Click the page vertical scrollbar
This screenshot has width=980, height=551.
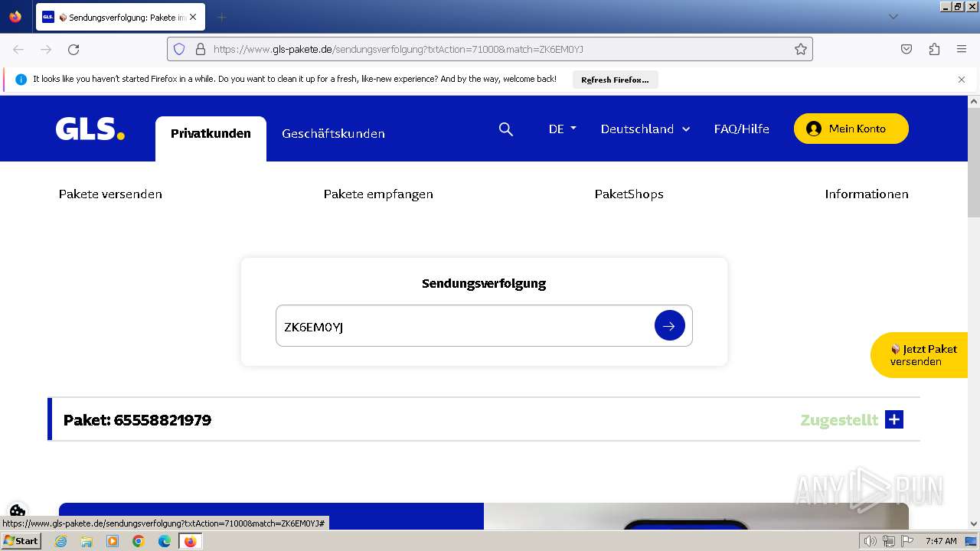coord(974,312)
